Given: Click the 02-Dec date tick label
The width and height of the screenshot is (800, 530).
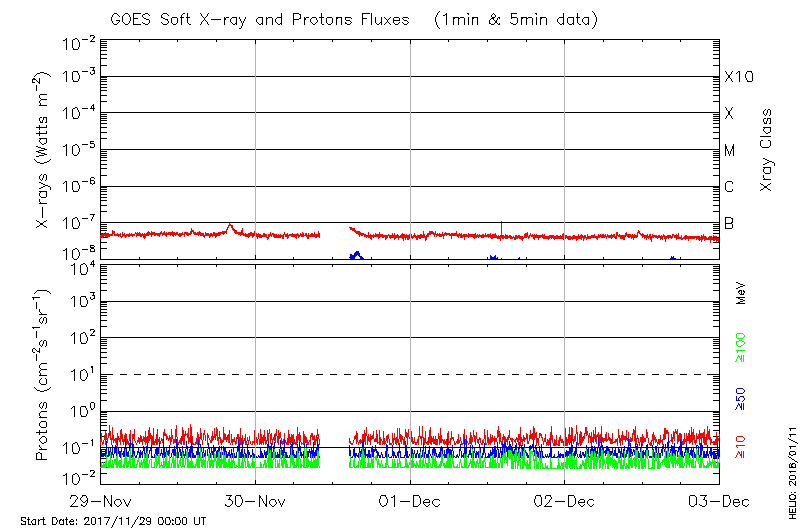Looking at the screenshot, I should 565,499.
